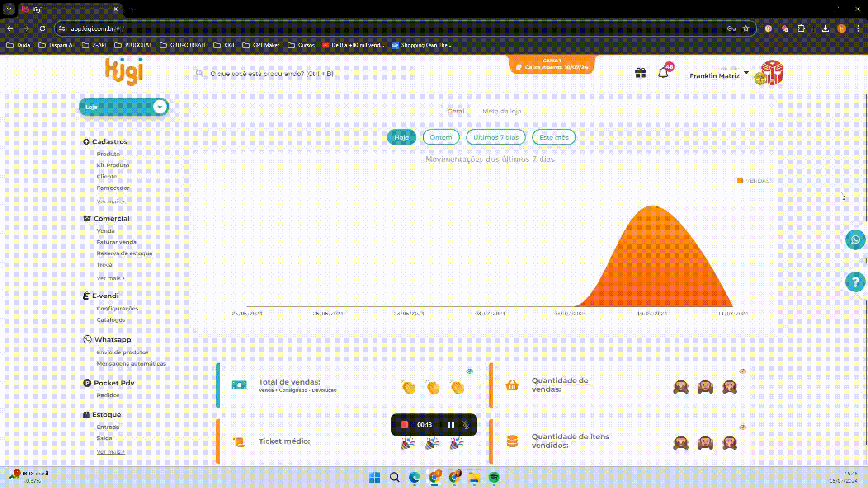The height and width of the screenshot is (488, 868).
Task: Toggle visibility of Total de vendas
Action: [470, 371]
